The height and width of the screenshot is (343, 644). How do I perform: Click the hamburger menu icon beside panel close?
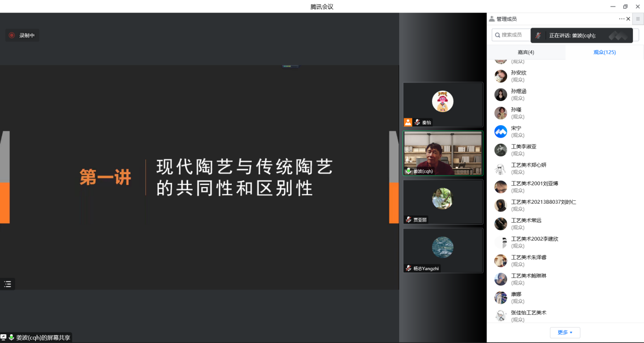(638, 19)
